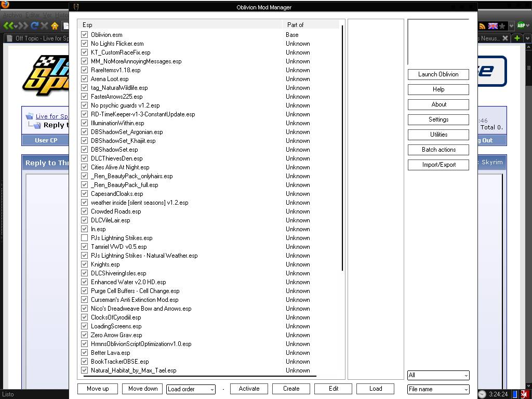Screen dimensions: 532x399
Task: Open the File name sort dropdown
Action: click(438, 389)
